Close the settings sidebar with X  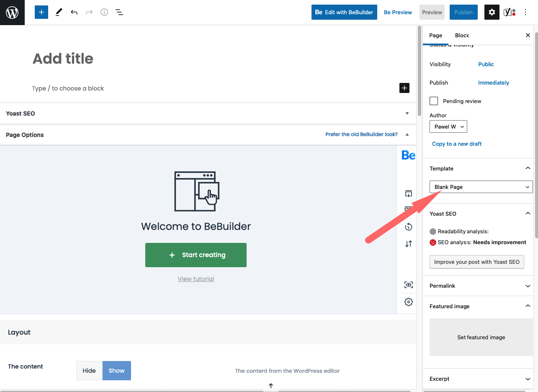pyautogui.click(x=528, y=35)
